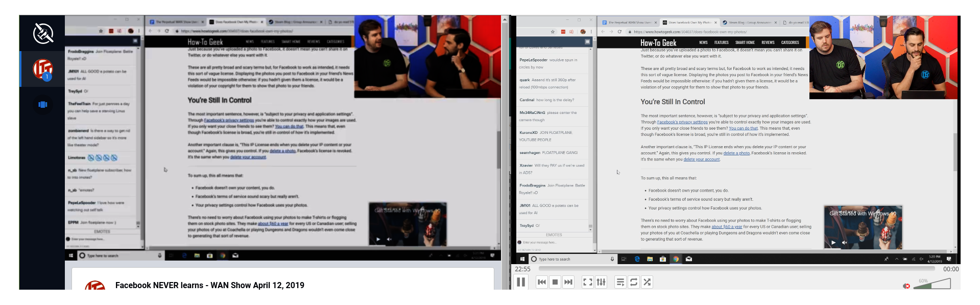Skip to next media in VLC
The width and height of the screenshot is (980, 305).
pos(568,282)
